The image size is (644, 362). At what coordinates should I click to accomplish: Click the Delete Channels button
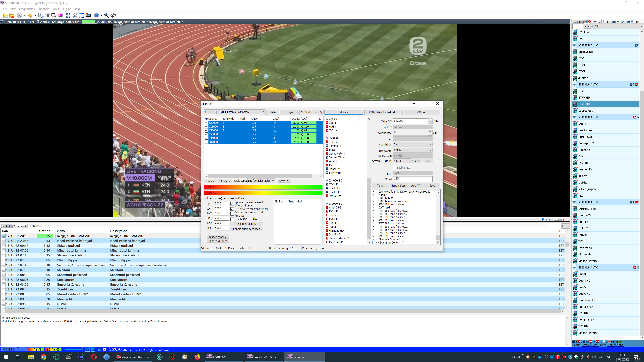click(x=246, y=224)
